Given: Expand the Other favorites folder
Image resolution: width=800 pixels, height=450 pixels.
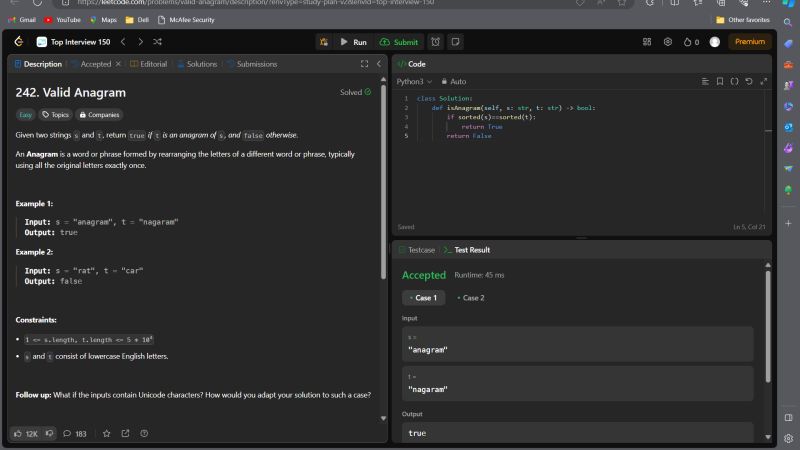Looking at the screenshot, I should pos(743,20).
